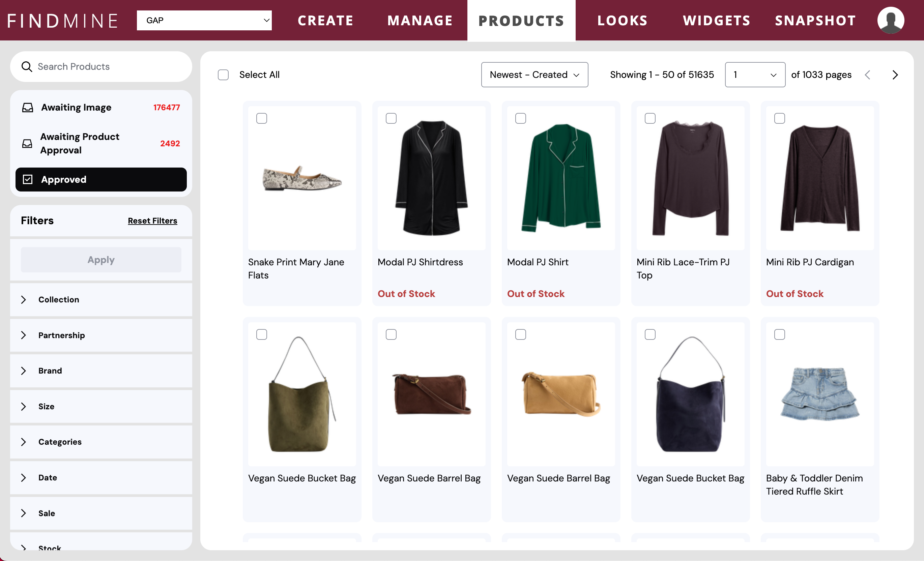Expand the Partnership filter
This screenshot has width=924, height=561.
[x=101, y=335]
